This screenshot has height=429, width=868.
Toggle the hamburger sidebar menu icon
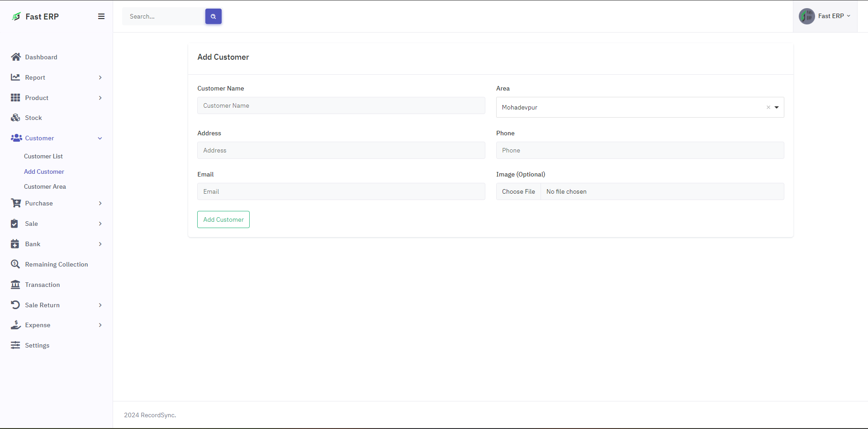pyautogui.click(x=101, y=16)
